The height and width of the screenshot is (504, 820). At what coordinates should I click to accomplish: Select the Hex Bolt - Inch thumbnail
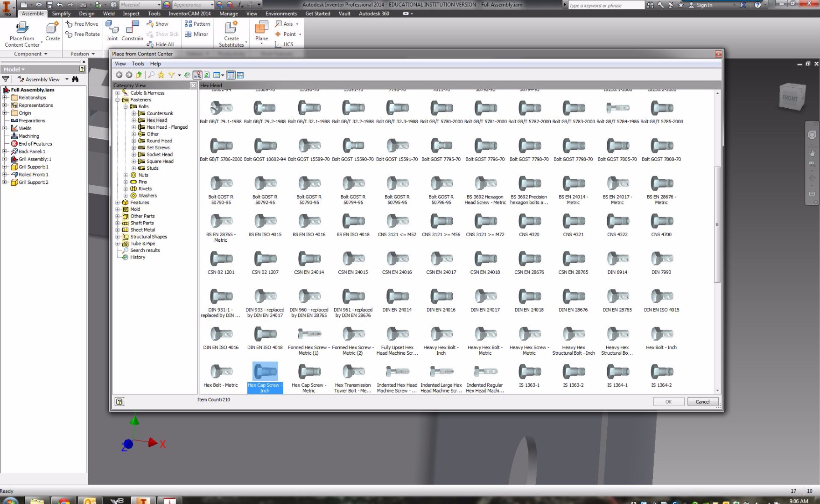pos(661,338)
